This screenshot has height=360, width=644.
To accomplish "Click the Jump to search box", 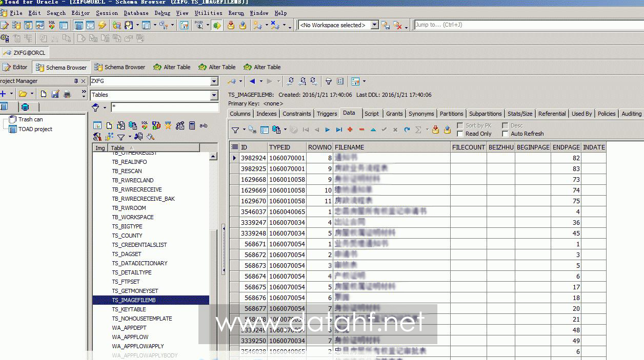I will pos(529,25).
